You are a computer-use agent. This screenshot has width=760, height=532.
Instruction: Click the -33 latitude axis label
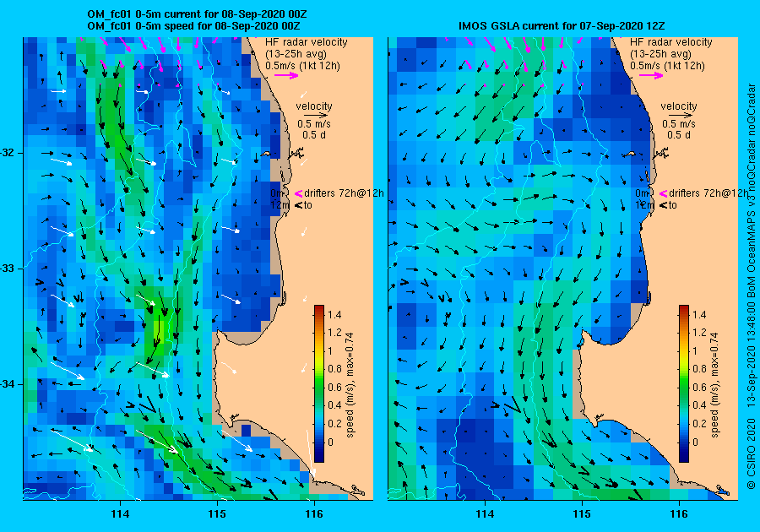(8, 269)
